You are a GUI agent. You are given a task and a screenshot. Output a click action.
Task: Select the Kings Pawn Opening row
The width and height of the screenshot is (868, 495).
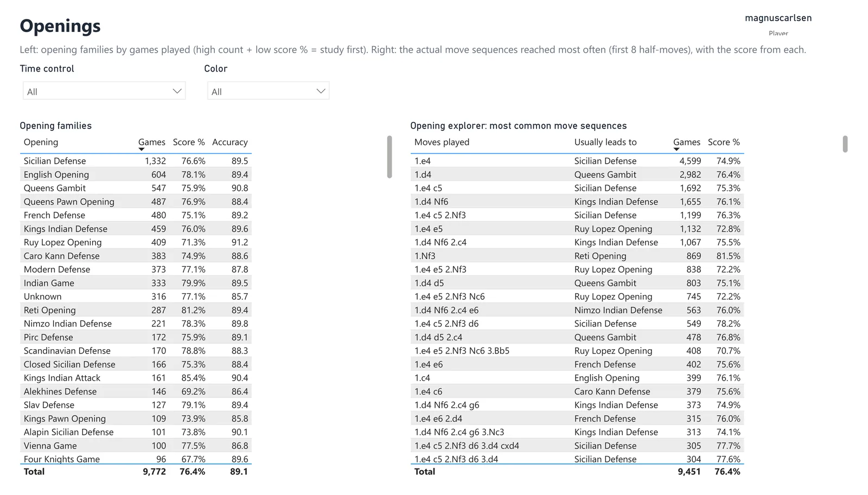click(x=136, y=419)
